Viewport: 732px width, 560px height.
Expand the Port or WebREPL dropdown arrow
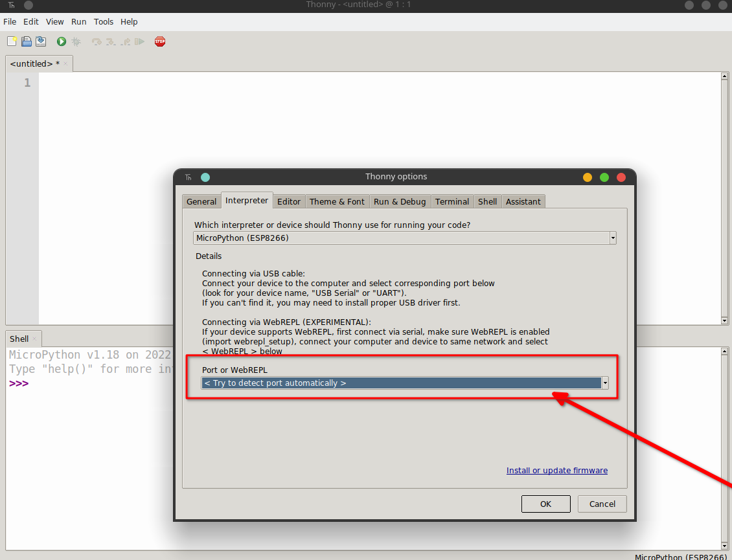[x=605, y=383]
